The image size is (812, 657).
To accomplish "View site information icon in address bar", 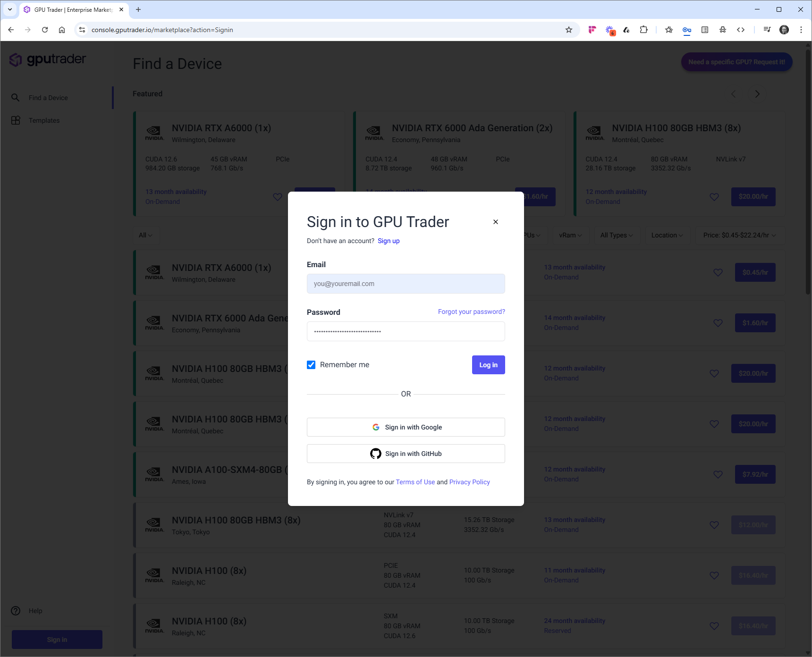I will pyautogui.click(x=82, y=30).
